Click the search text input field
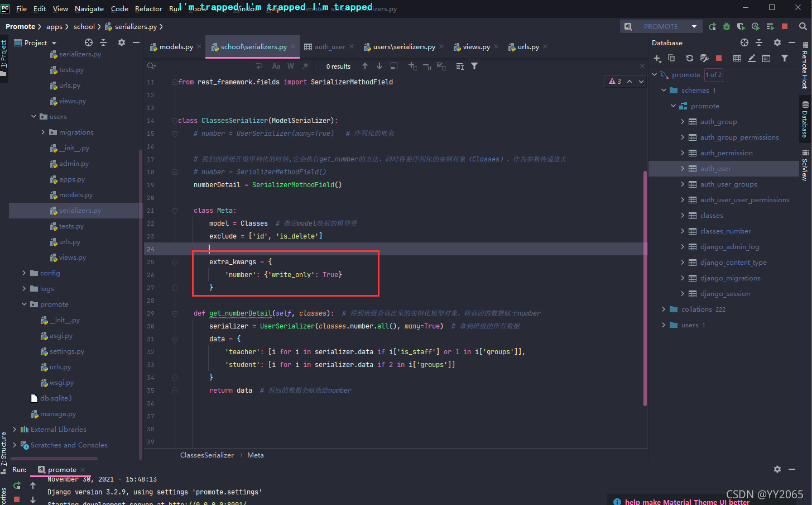The image size is (812, 505). point(205,66)
